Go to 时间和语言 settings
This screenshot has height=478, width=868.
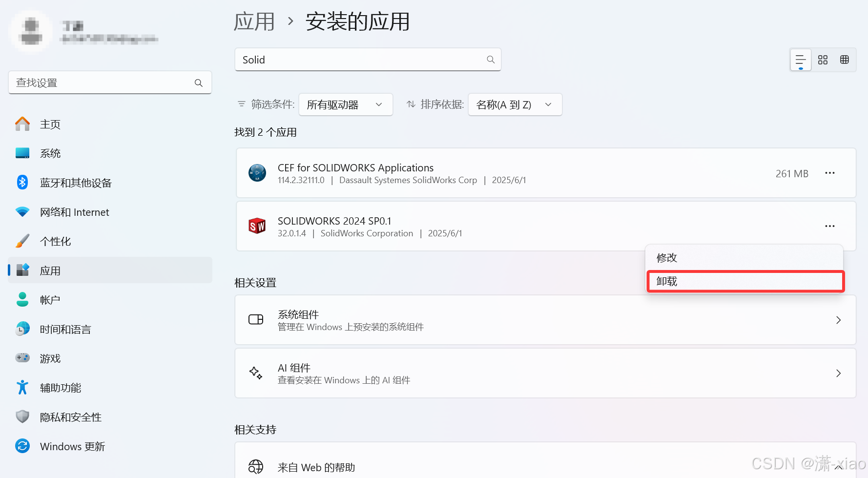click(110, 329)
